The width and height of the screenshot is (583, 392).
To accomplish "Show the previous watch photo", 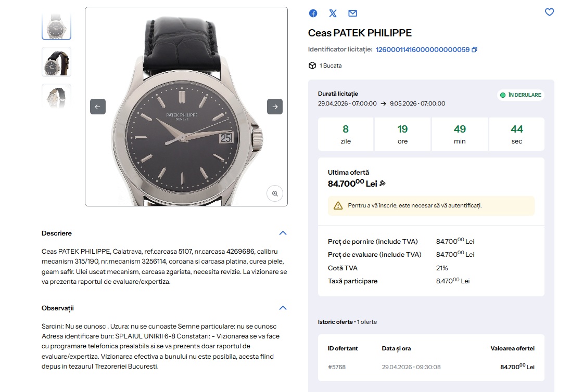I will pos(98,107).
